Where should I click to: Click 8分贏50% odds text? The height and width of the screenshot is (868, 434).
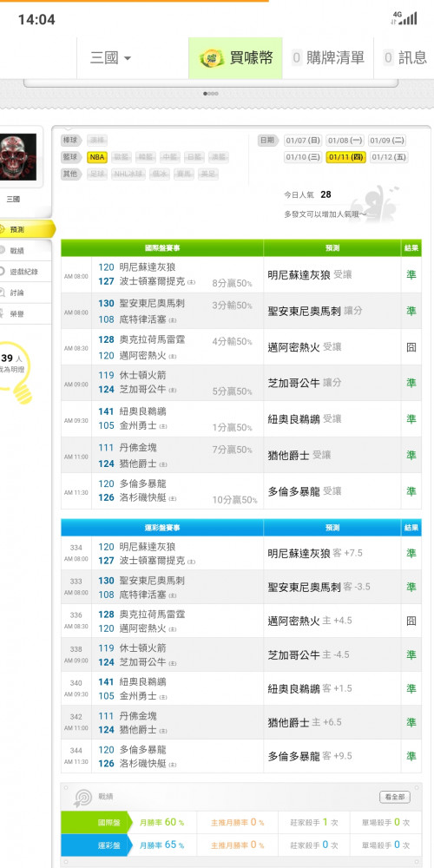point(232,284)
